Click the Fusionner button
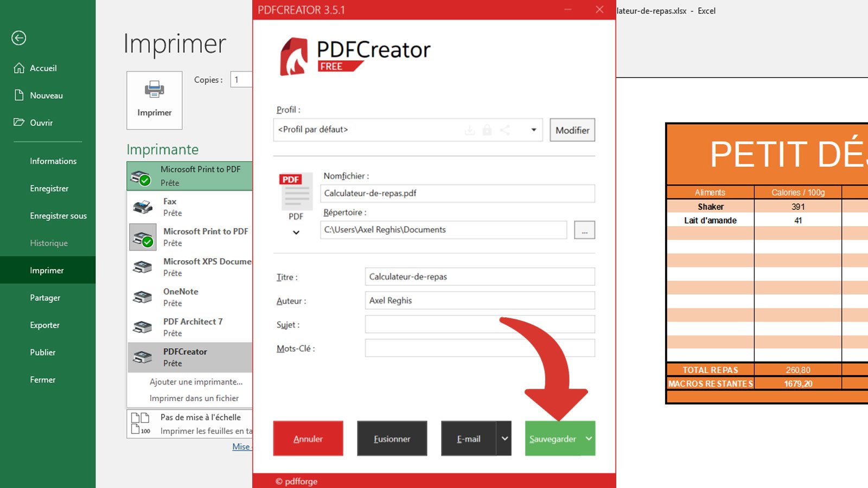868x488 pixels. [x=392, y=438]
